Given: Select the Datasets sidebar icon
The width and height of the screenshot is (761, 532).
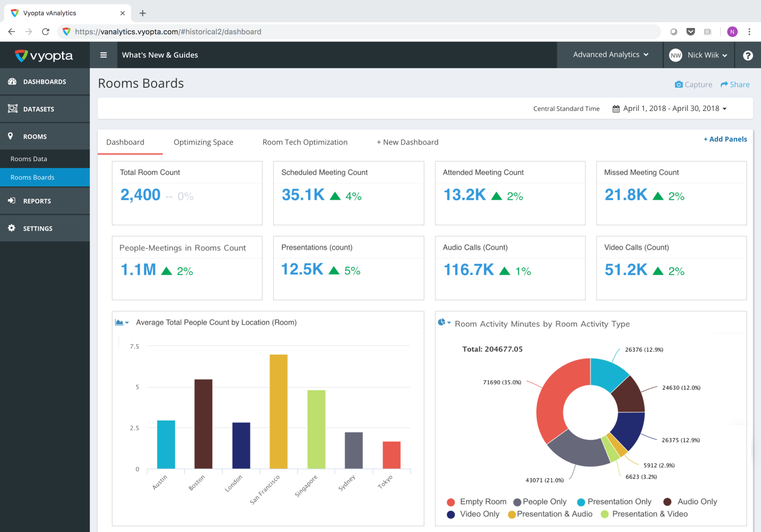Looking at the screenshot, I should point(12,108).
